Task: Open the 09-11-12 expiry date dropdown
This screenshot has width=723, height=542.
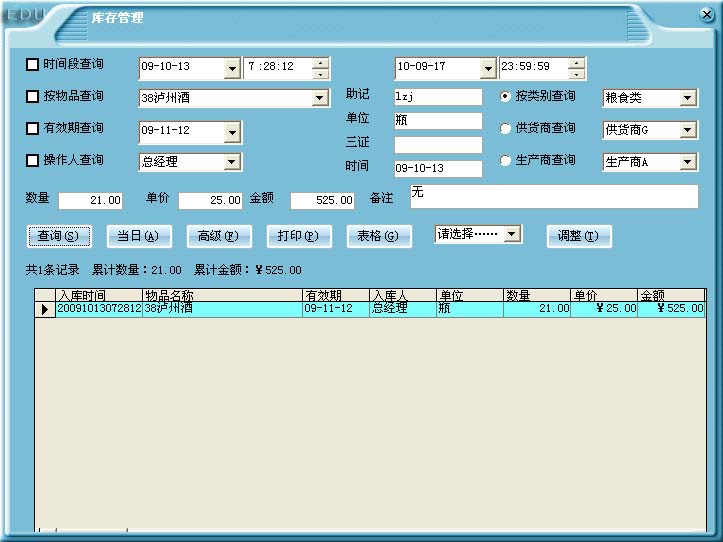Action: [x=232, y=133]
